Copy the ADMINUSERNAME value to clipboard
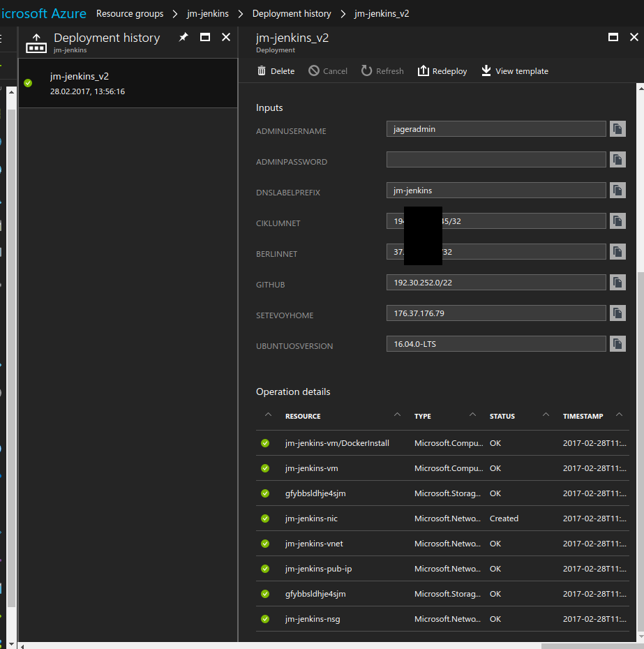 click(617, 128)
